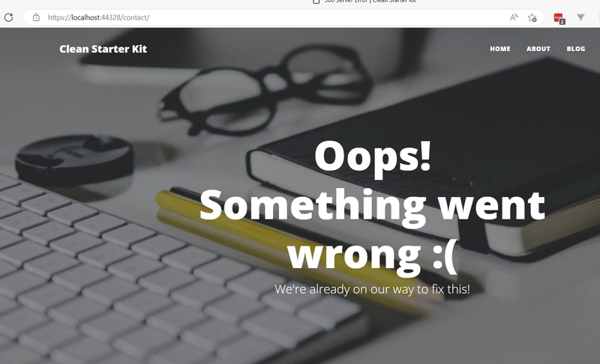Click the We're already on our way subtitle
This screenshot has height=364, width=600.
(372, 289)
